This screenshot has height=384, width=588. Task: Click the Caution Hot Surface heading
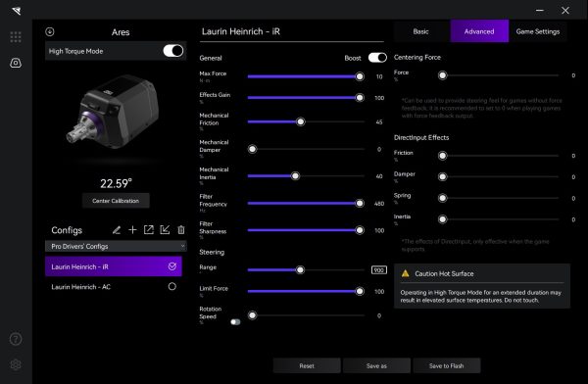click(x=444, y=273)
